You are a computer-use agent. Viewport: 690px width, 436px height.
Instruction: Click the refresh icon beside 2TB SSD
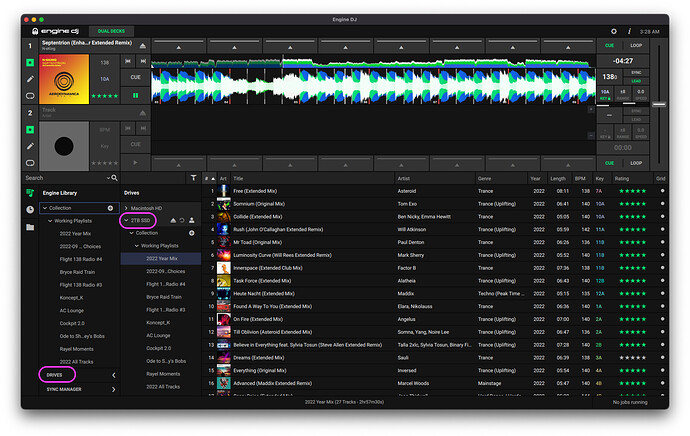pos(182,220)
